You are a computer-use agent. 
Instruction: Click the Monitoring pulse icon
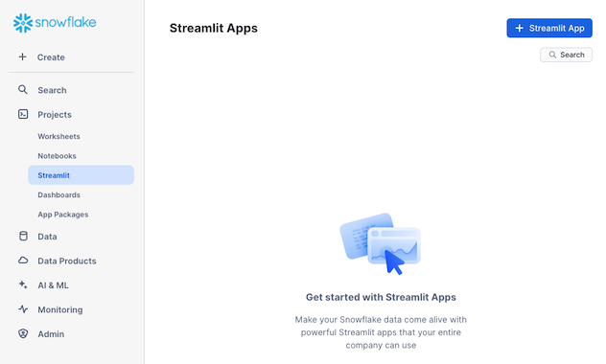pyautogui.click(x=23, y=309)
